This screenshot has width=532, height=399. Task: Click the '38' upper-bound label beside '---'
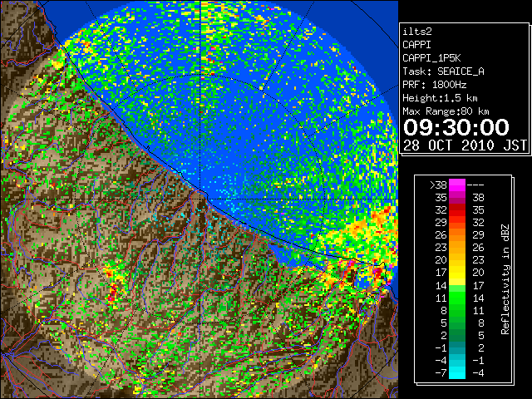(478, 198)
